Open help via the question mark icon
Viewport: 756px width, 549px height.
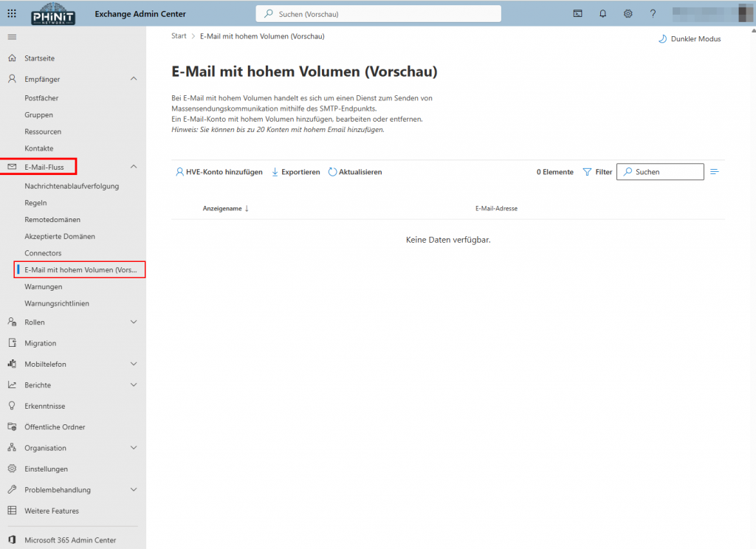tap(653, 13)
